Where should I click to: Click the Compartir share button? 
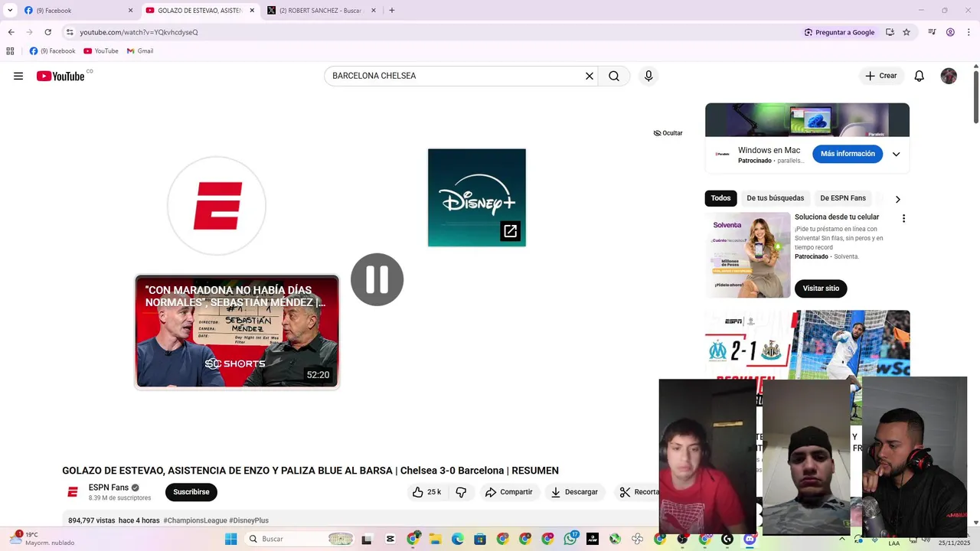pyautogui.click(x=509, y=492)
